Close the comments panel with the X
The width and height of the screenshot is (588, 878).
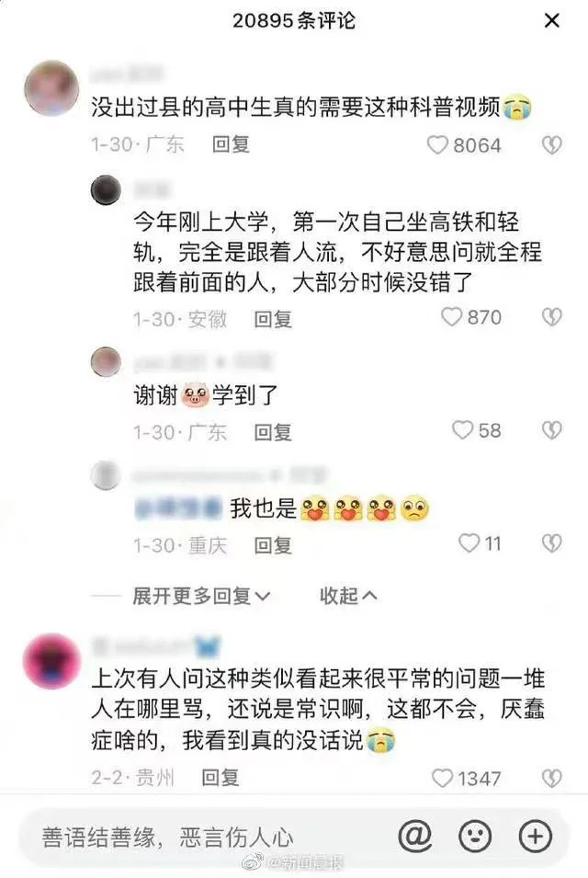coord(551,21)
